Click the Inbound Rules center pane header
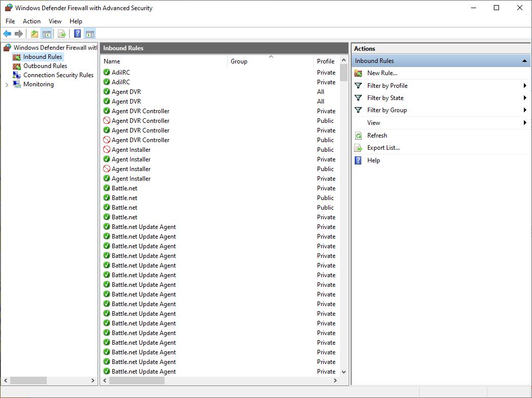Image resolution: width=532 pixels, height=398 pixels. (x=224, y=48)
